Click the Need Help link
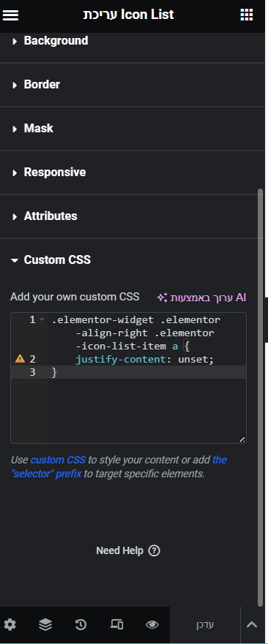 tap(128, 550)
